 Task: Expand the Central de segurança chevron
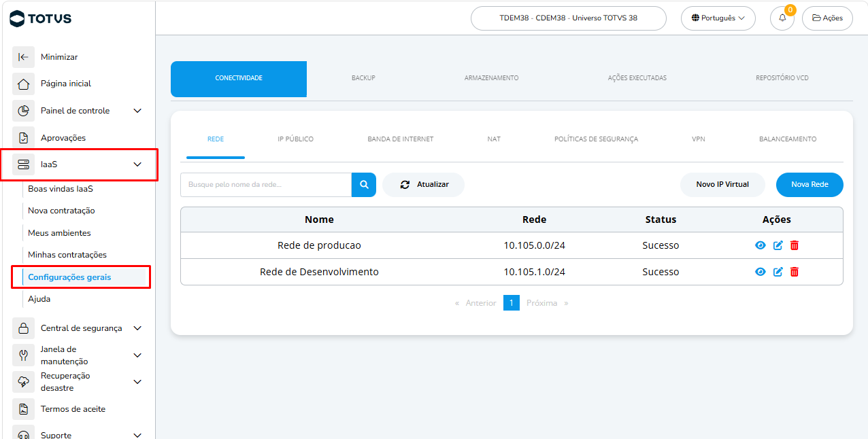pyautogui.click(x=137, y=328)
